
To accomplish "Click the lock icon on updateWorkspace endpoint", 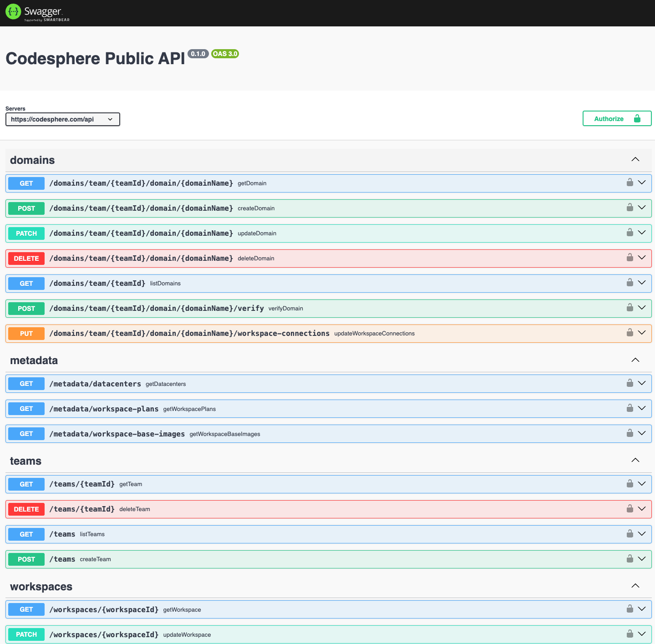I will (x=630, y=634).
